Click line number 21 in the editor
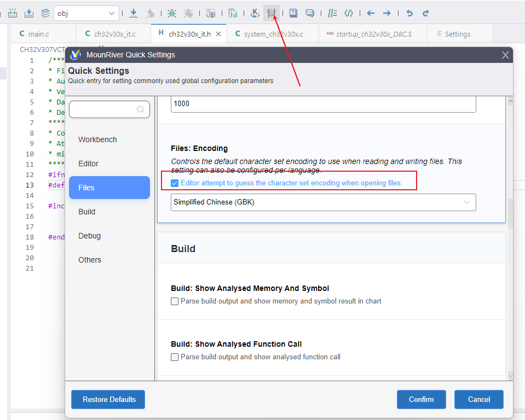525x420 pixels. [x=30, y=268]
